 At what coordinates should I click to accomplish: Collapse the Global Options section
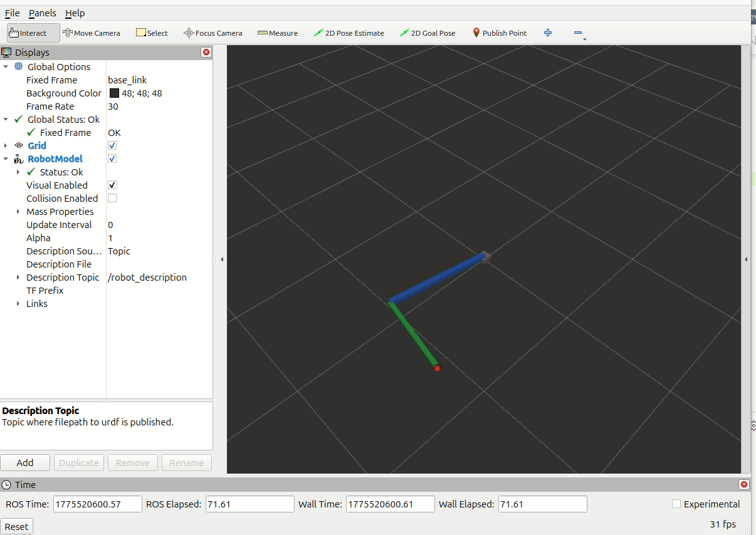6,67
